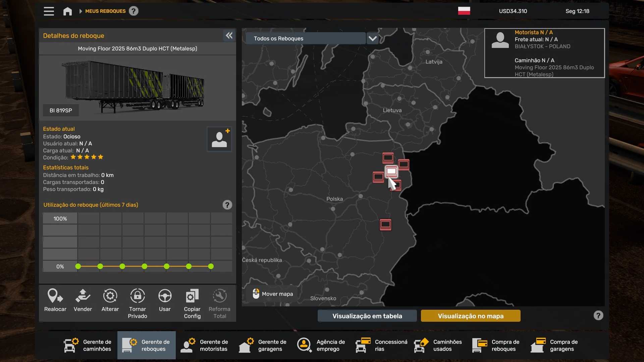Click the Vender trailer icon
644x362 pixels.
click(x=83, y=296)
